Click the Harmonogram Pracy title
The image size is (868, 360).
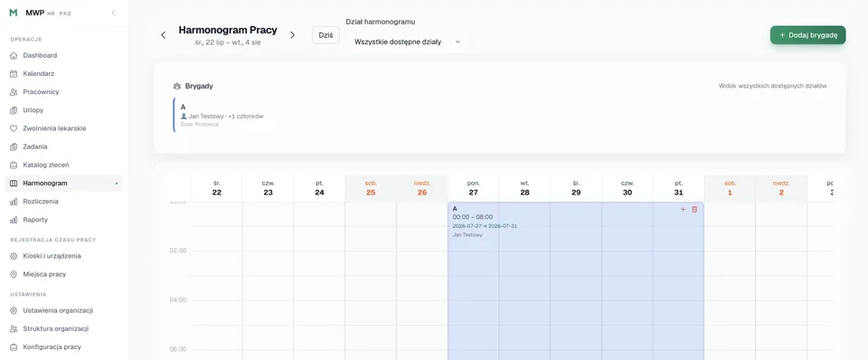(228, 30)
